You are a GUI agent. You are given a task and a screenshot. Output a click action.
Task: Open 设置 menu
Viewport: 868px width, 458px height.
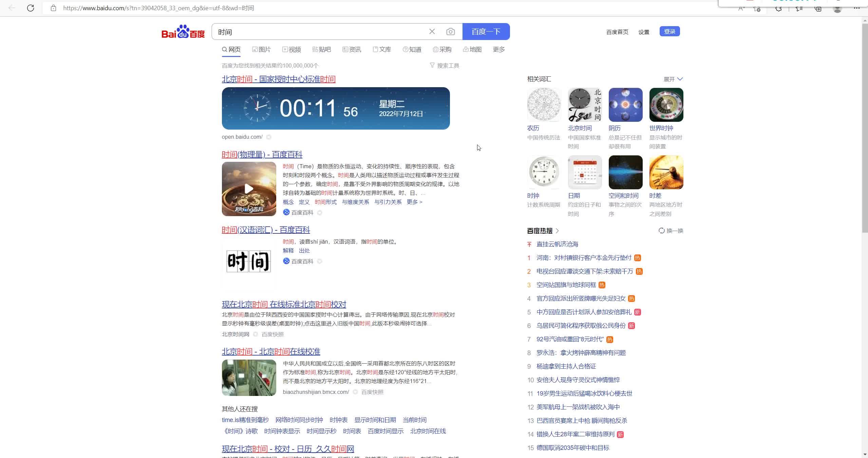[x=643, y=32]
